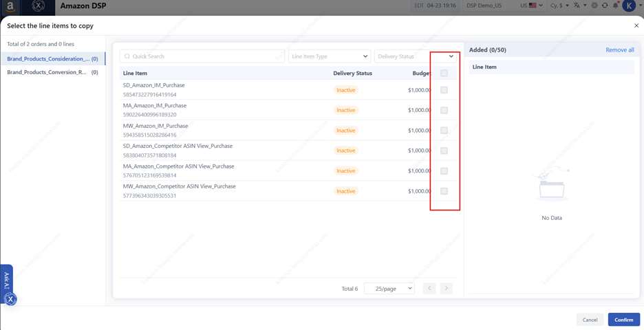644x330 pixels.
Task: Check the SD_Amazon_IM_Purchase row checkbox
Action: click(x=444, y=90)
